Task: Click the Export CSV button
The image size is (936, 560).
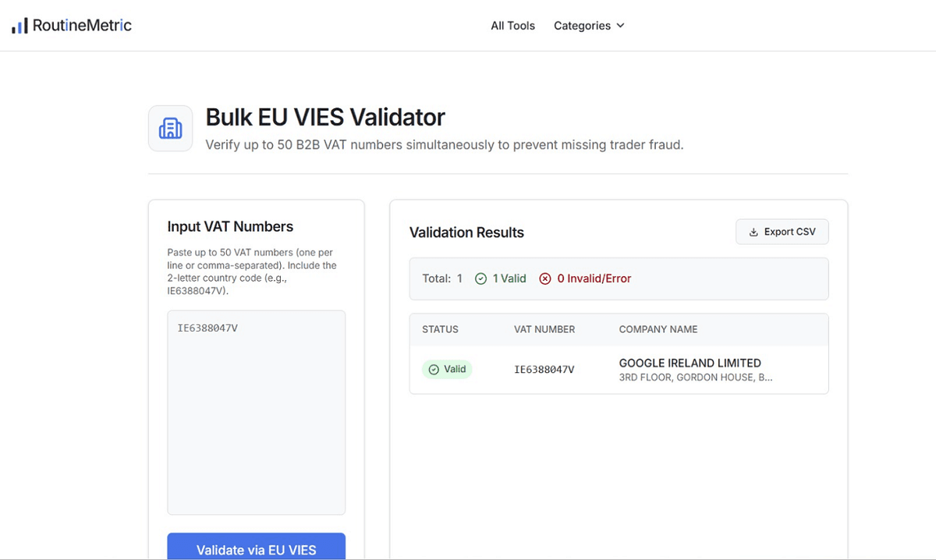Action: [x=782, y=232]
